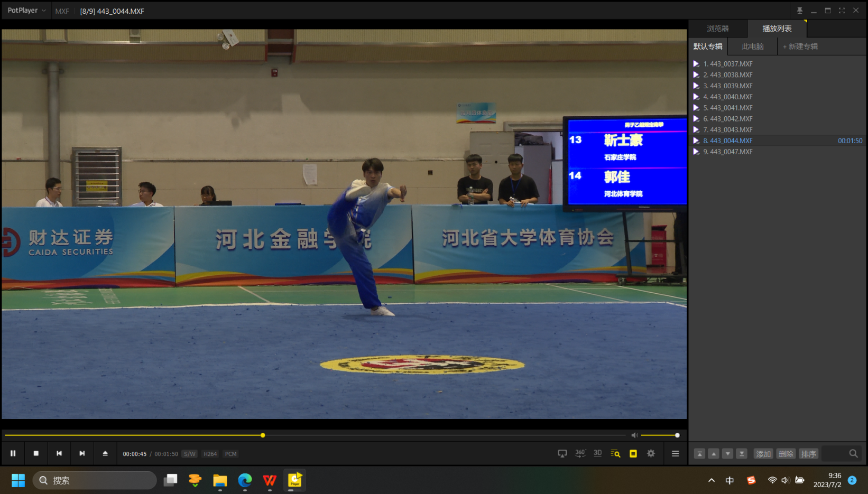
Task: Open the settings gear in control bar
Action: [x=651, y=453]
